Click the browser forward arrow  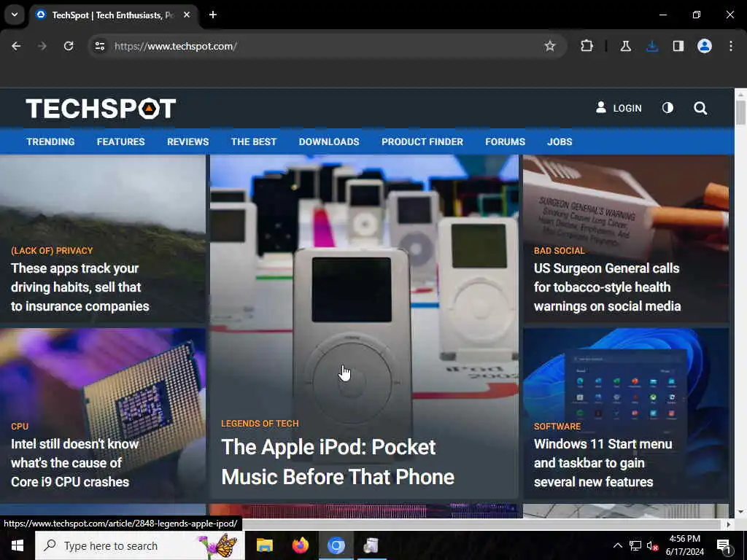(42, 46)
